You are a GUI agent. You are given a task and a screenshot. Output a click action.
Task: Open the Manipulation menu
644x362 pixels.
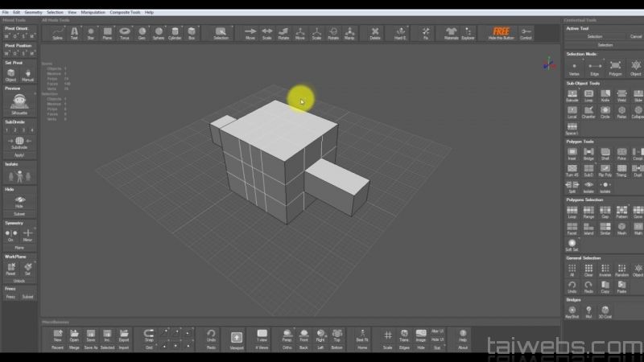tap(93, 12)
